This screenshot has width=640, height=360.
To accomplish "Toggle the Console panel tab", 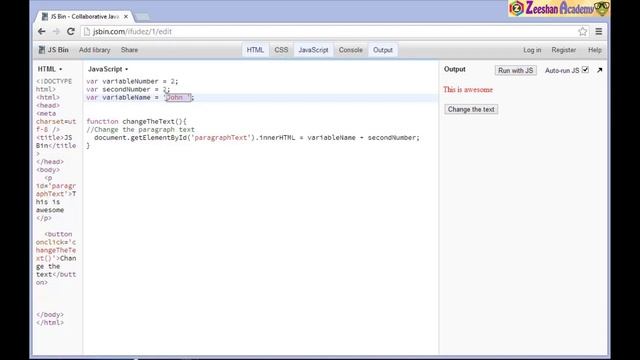I will point(351,50).
